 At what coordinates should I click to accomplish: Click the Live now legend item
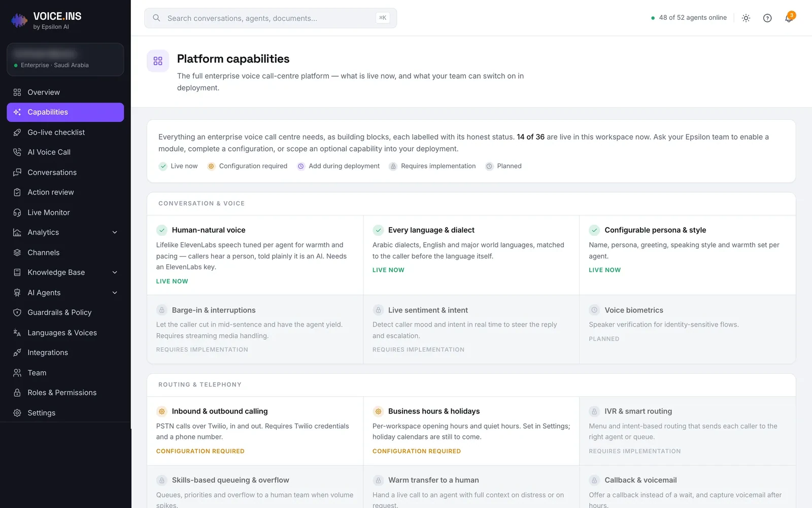tap(178, 166)
